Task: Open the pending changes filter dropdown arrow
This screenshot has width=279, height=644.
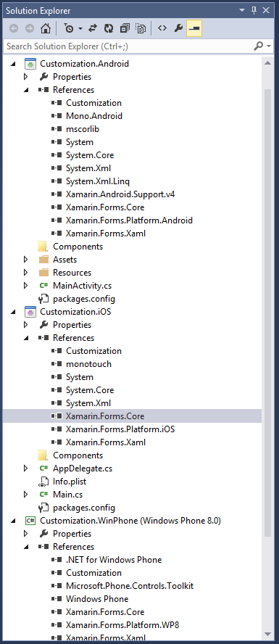Action: (80, 28)
